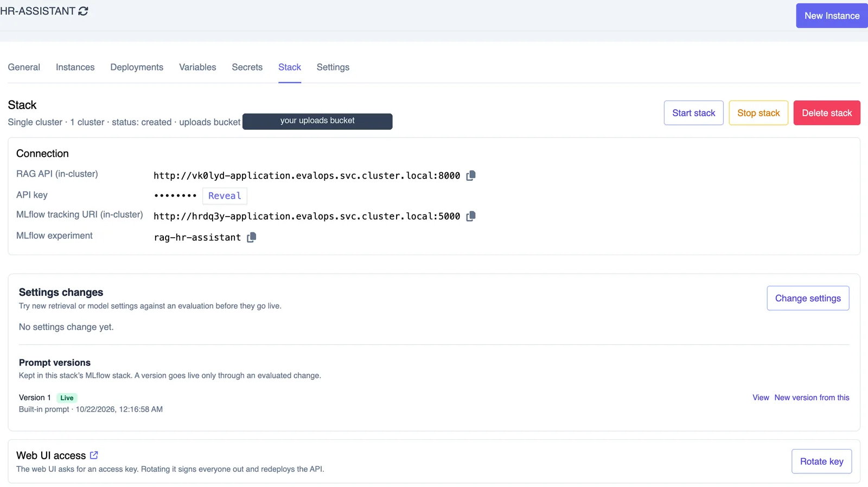868x487 pixels.
Task: Click the MLflow experiment label
Action: coord(54,236)
